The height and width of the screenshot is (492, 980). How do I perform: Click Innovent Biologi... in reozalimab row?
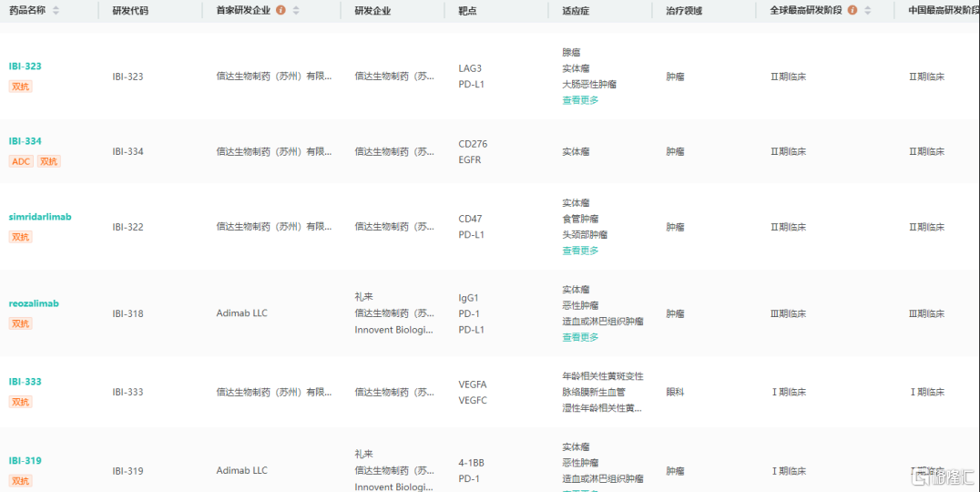click(x=393, y=330)
